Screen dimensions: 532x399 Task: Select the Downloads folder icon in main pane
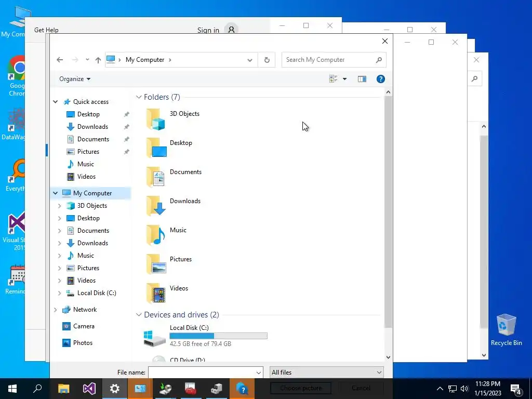point(156,206)
